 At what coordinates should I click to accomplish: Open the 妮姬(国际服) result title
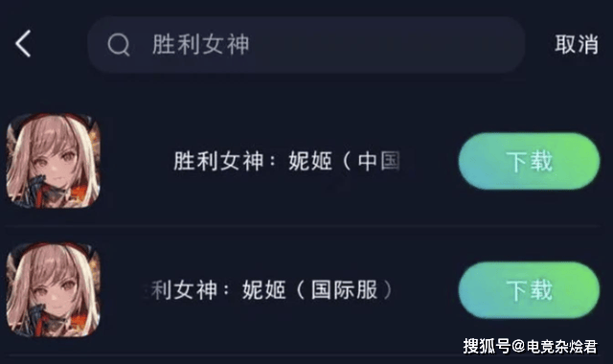268,290
